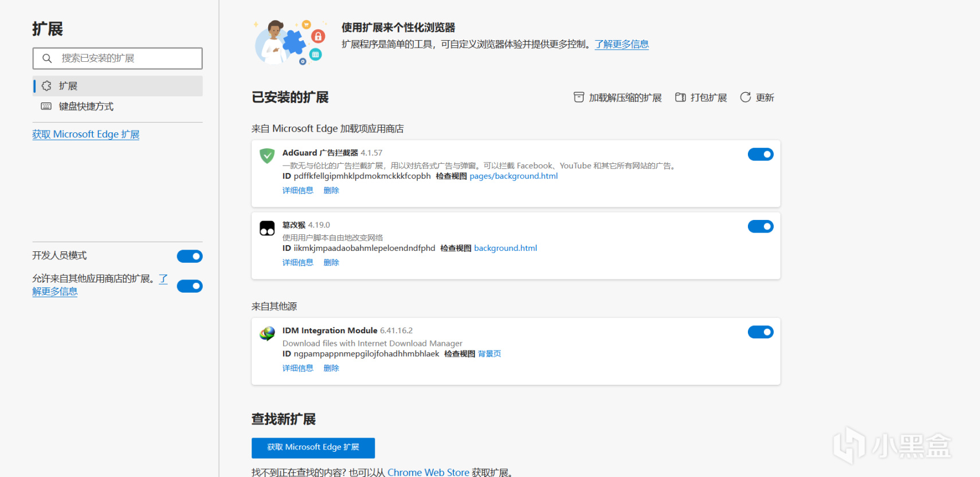Click the 使用用户脚本自由地改变网络 description

point(332,238)
